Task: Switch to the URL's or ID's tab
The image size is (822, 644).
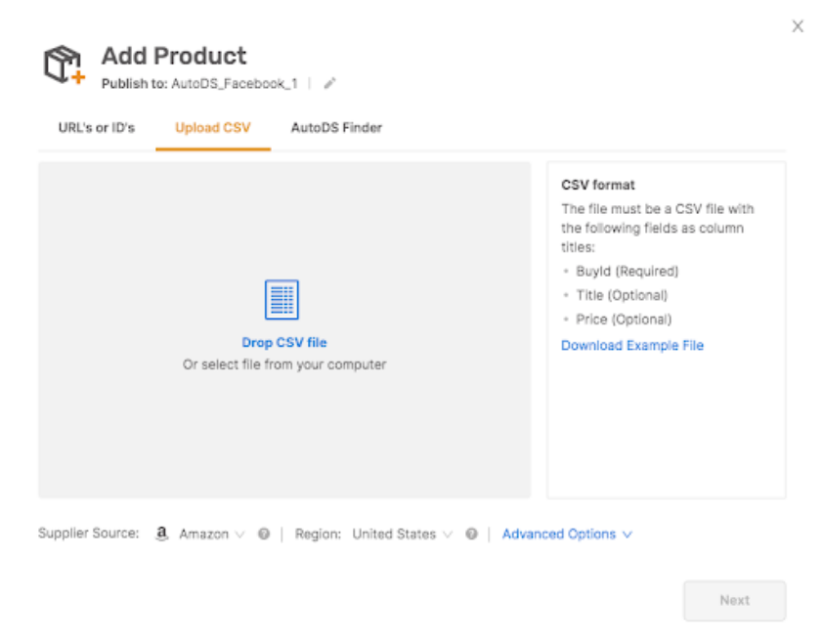Action: tap(97, 128)
